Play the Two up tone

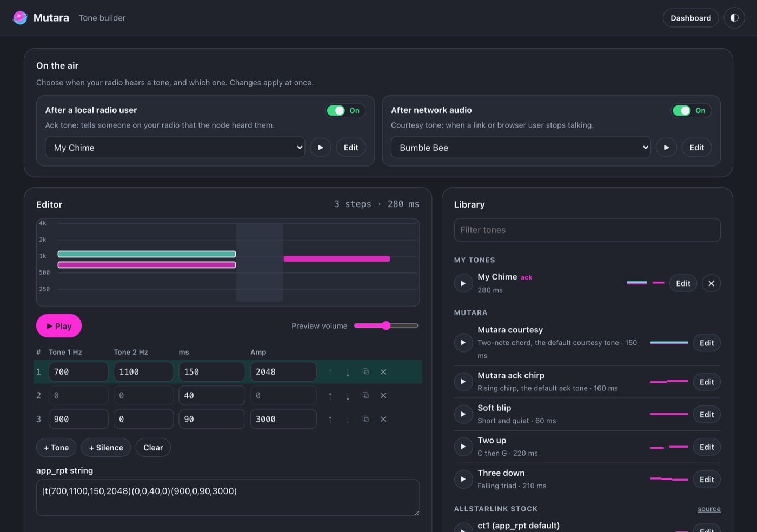tap(463, 447)
